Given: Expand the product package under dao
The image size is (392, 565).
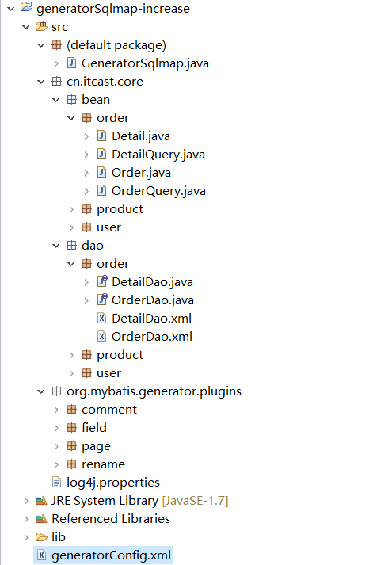Looking at the screenshot, I should [x=71, y=355].
